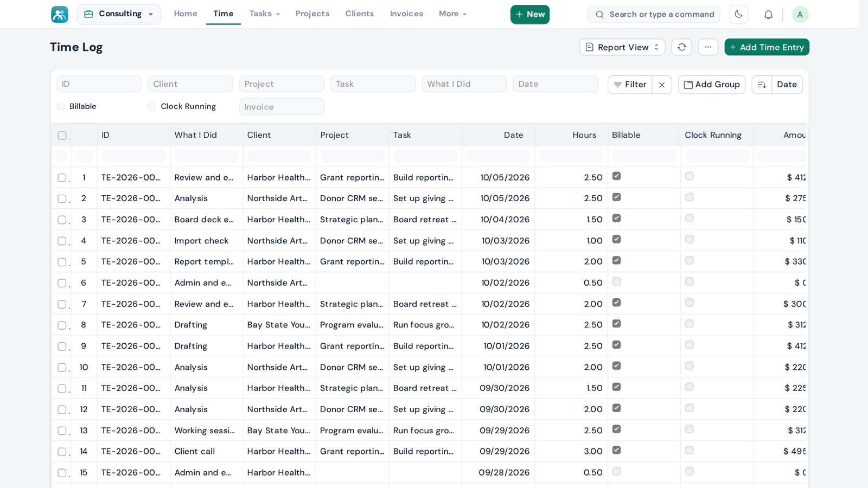
Task: Toggle dark mode moon icon
Action: pos(739,14)
